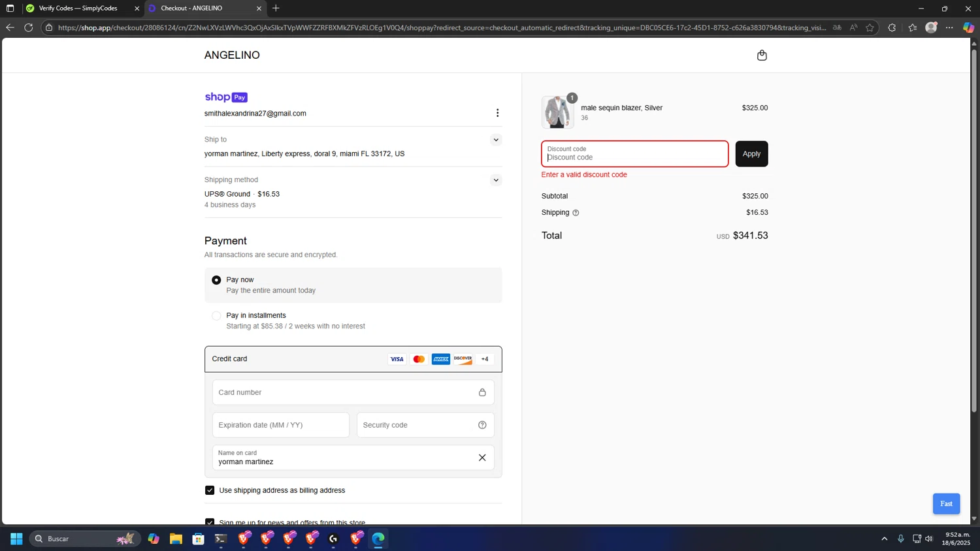Show hidden system tray icons
This screenshot has height=551, width=980.
(885, 539)
